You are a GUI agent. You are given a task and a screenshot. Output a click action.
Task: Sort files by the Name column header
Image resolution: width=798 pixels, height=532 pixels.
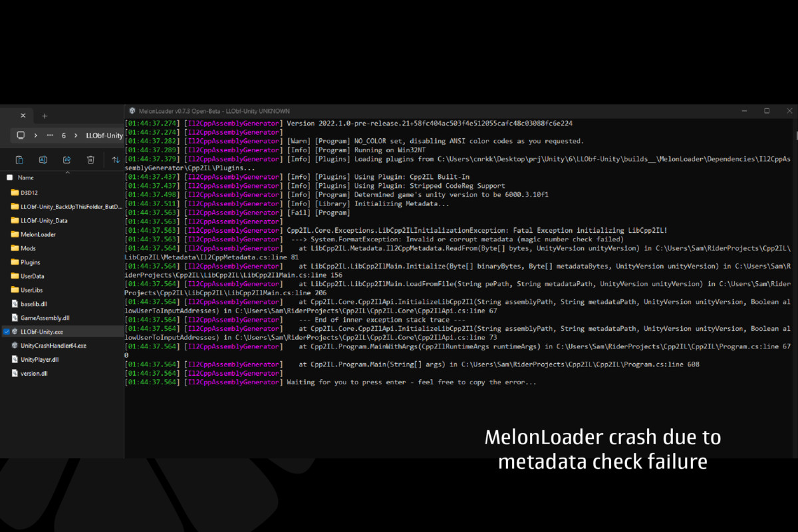[26, 178]
